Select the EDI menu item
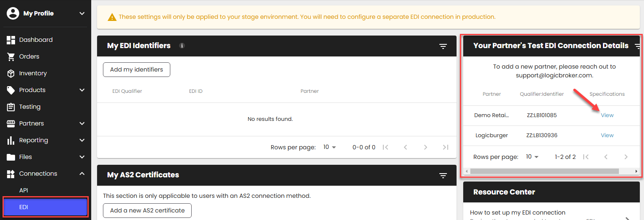 pyautogui.click(x=45, y=207)
